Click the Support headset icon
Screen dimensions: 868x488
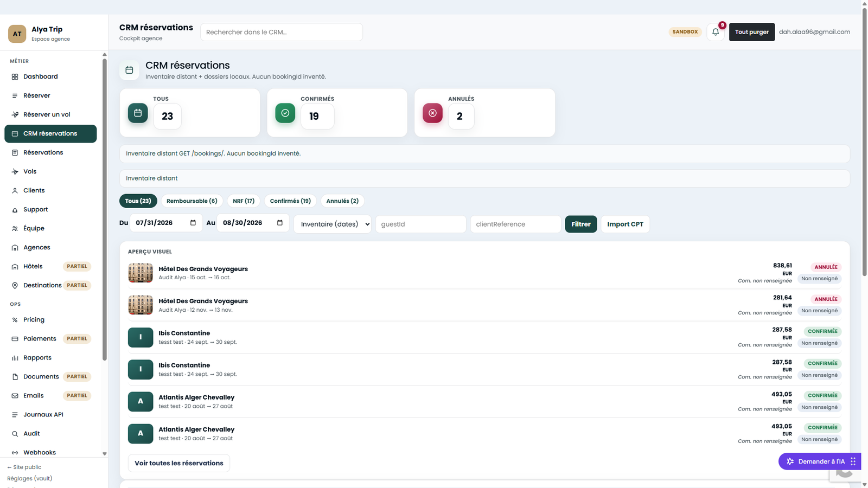[x=15, y=210]
